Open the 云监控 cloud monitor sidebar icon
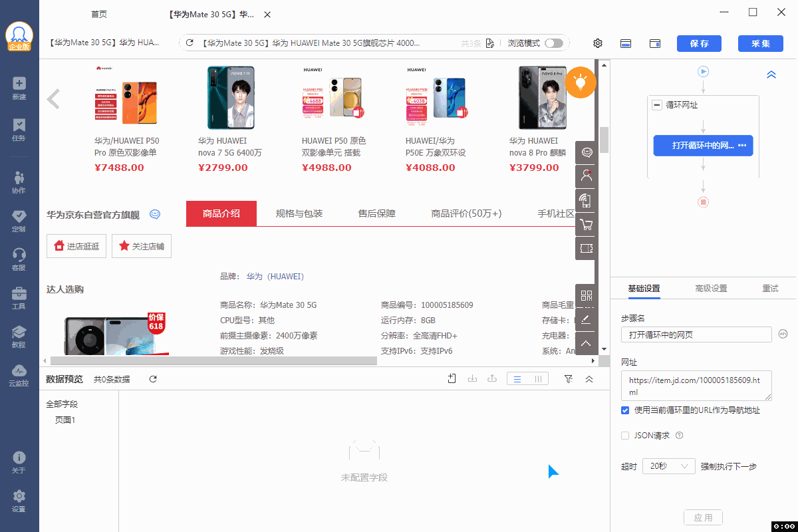798x532 pixels. click(19, 375)
